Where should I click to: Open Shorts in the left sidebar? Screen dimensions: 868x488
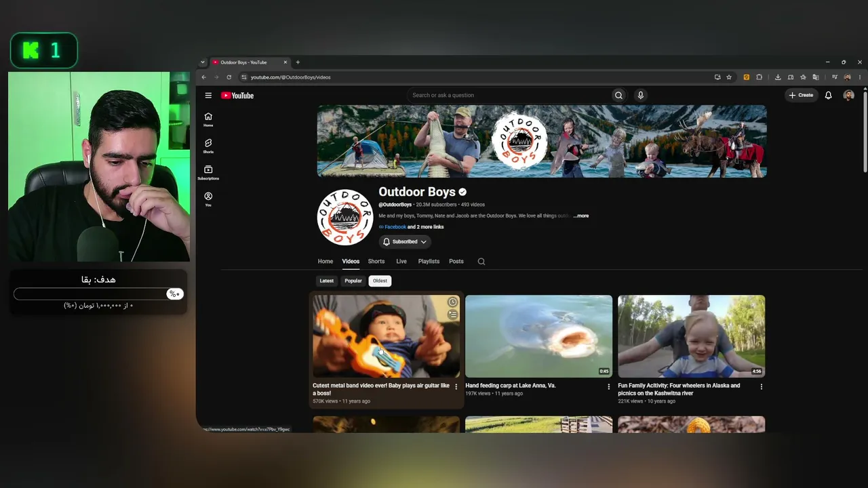click(208, 146)
